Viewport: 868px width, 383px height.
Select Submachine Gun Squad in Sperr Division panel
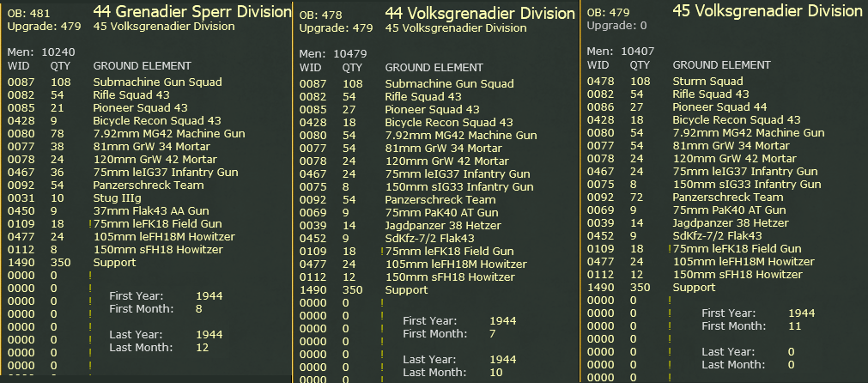click(157, 82)
